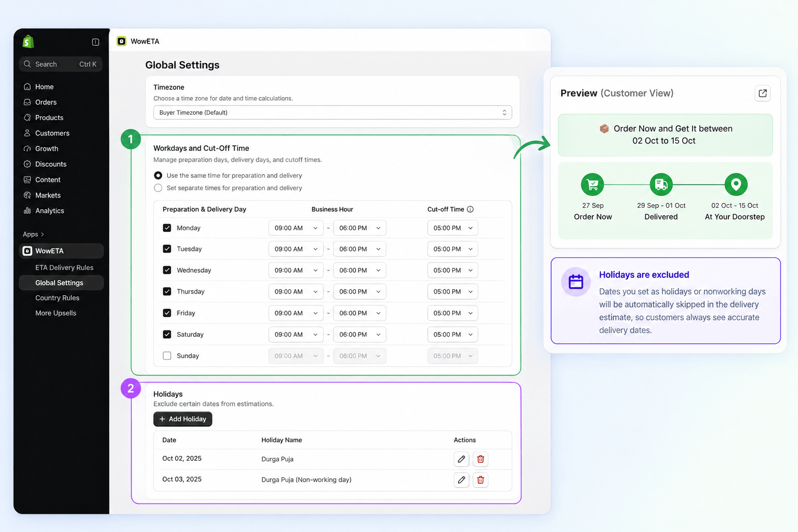Screen dimensions: 798x532
Task: Uncheck the Wednesday workday checkbox
Action: (167, 270)
